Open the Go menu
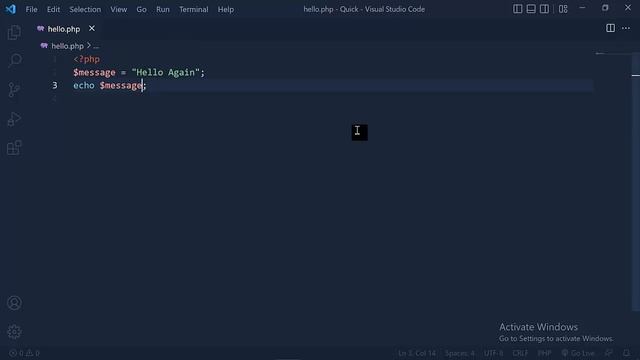The width and height of the screenshot is (640, 360). pos(141,9)
